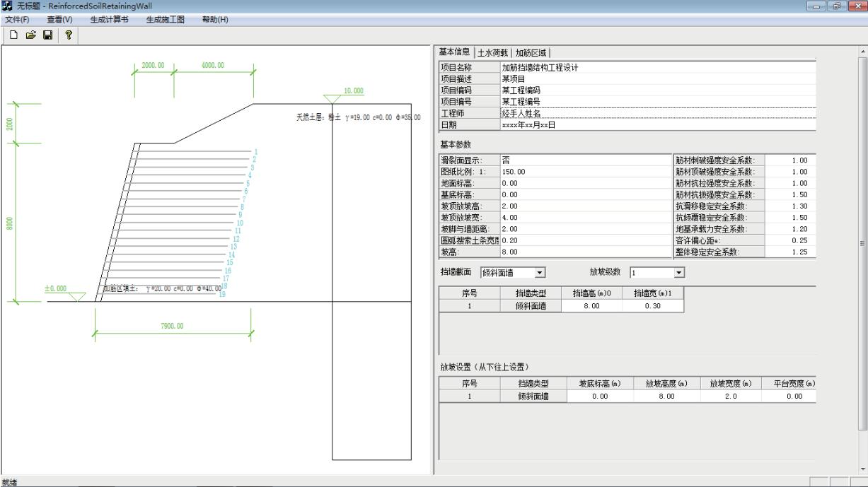Select the 基本信息 tab
Image resolution: width=868 pixels, height=487 pixels.
454,52
